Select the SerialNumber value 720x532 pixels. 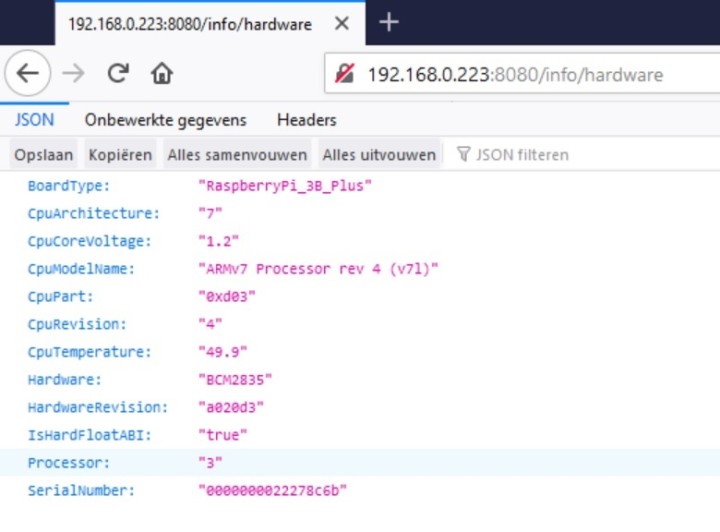pos(273,491)
